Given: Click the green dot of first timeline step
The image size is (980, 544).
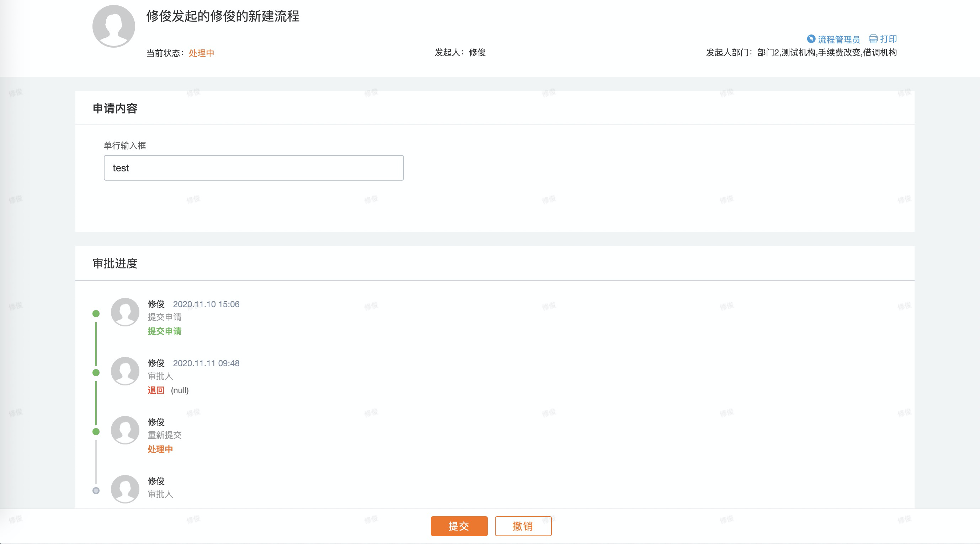Looking at the screenshot, I should (x=96, y=314).
